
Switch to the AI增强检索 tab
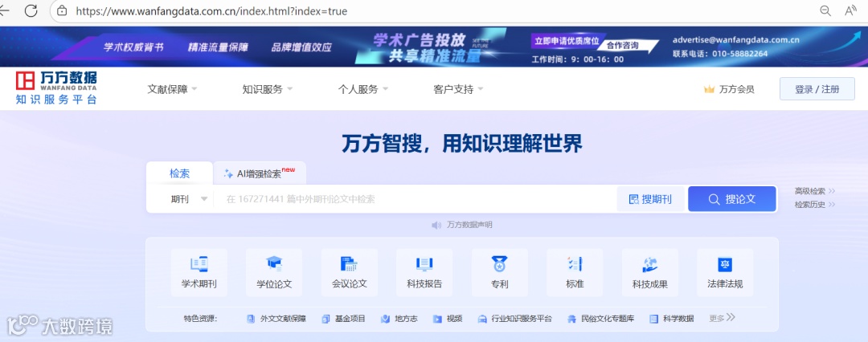[x=259, y=173]
